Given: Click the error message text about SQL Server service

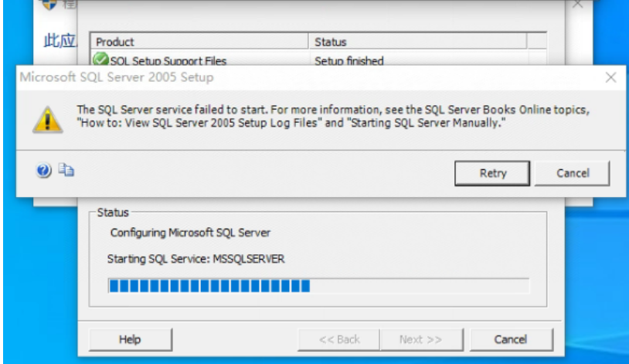Looking at the screenshot, I should pos(333,116).
